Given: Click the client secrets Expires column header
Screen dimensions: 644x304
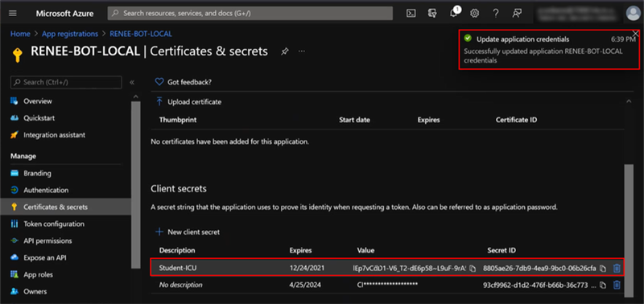Looking at the screenshot, I should 300,250.
